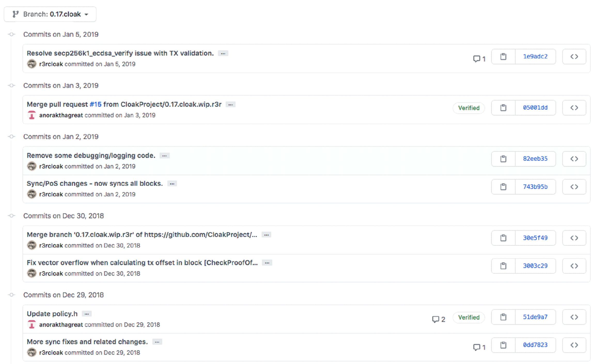Copy the SHA for commit 1e9adc2

click(503, 57)
